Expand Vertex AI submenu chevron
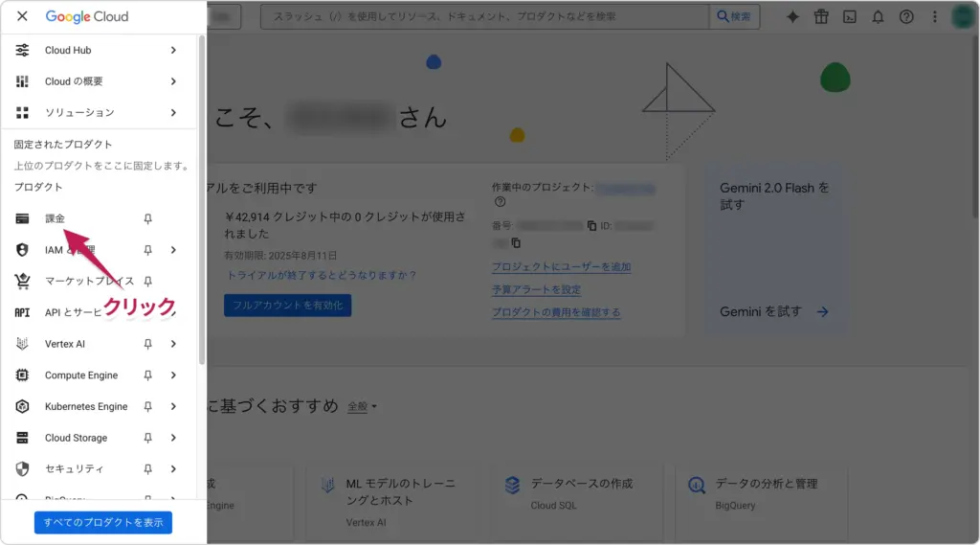 tap(173, 344)
